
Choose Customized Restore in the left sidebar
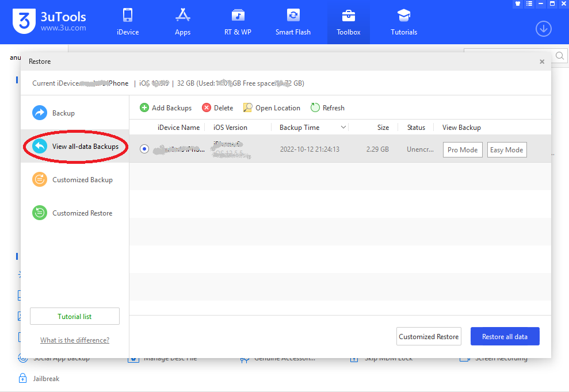coord(75,213)
